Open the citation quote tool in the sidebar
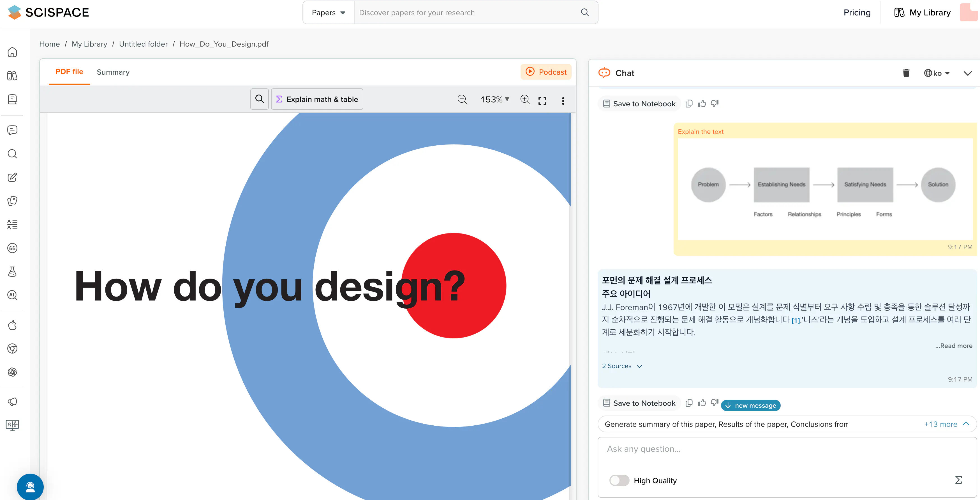980x500 pixels. pos(12,248)
